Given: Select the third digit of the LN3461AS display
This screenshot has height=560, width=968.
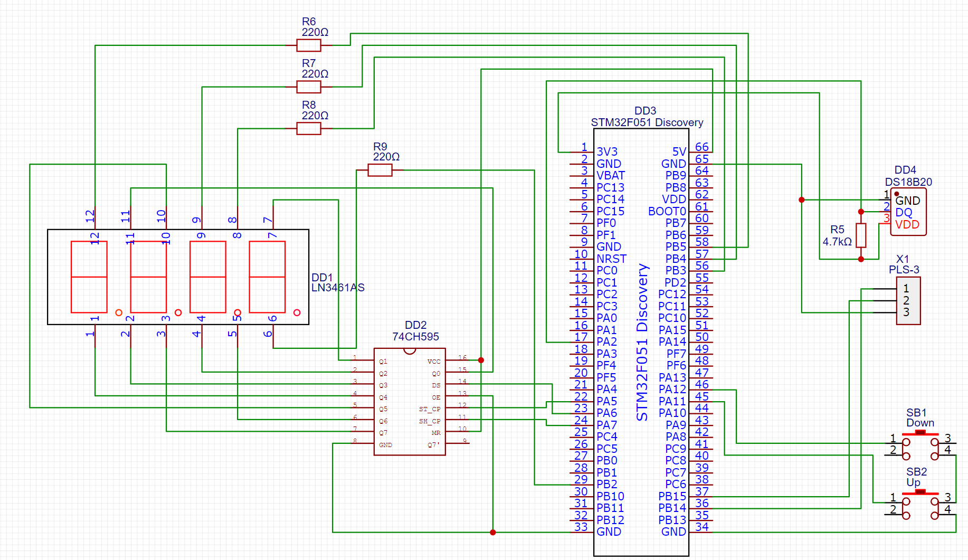Looking at the screenshot, I should (208, 277).
